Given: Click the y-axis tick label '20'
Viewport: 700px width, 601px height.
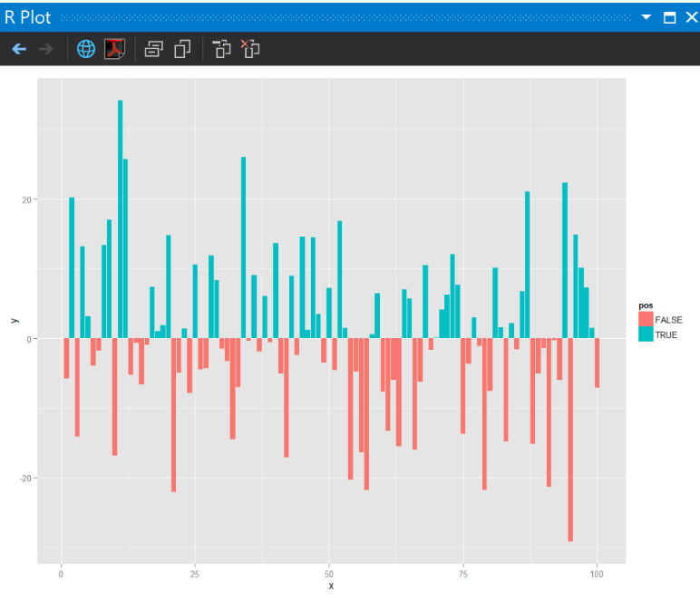Looking at the screenshot, I should pyautogui.click(x=26, y=200).
